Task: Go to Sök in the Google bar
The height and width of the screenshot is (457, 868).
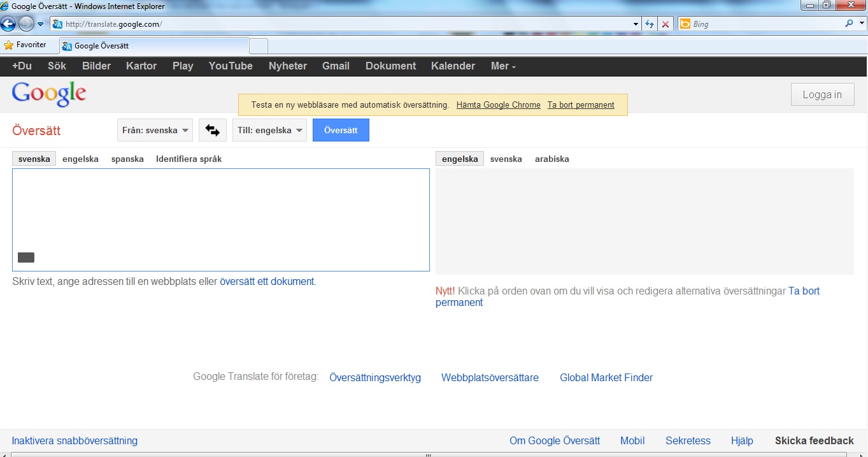Action: (57, 66)
